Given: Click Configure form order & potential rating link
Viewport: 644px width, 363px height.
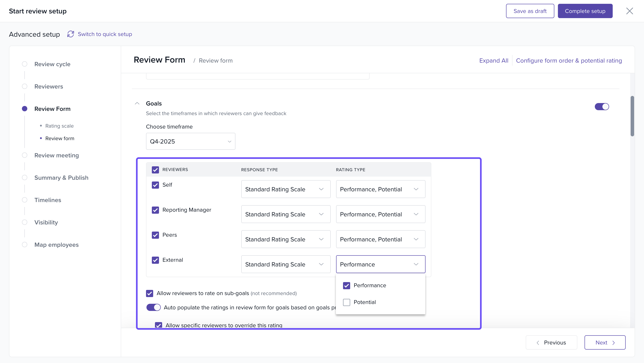Looking at the screenshot, I should coord(569,60).
